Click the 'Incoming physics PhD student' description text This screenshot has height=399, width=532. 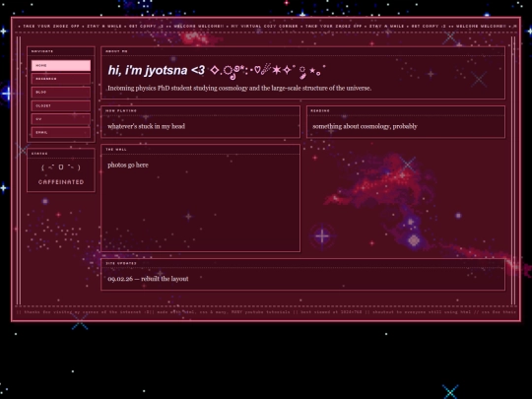click(x=239, y=89)
